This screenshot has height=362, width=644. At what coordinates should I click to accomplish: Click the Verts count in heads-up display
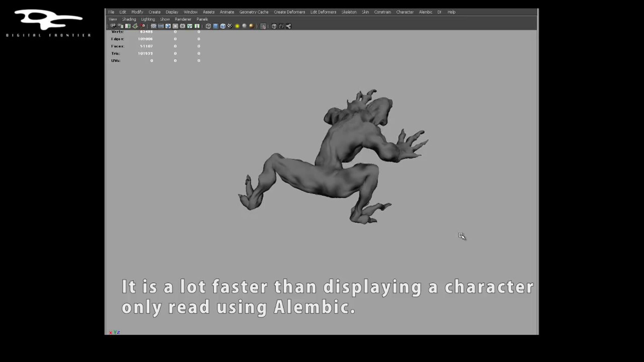146,32
